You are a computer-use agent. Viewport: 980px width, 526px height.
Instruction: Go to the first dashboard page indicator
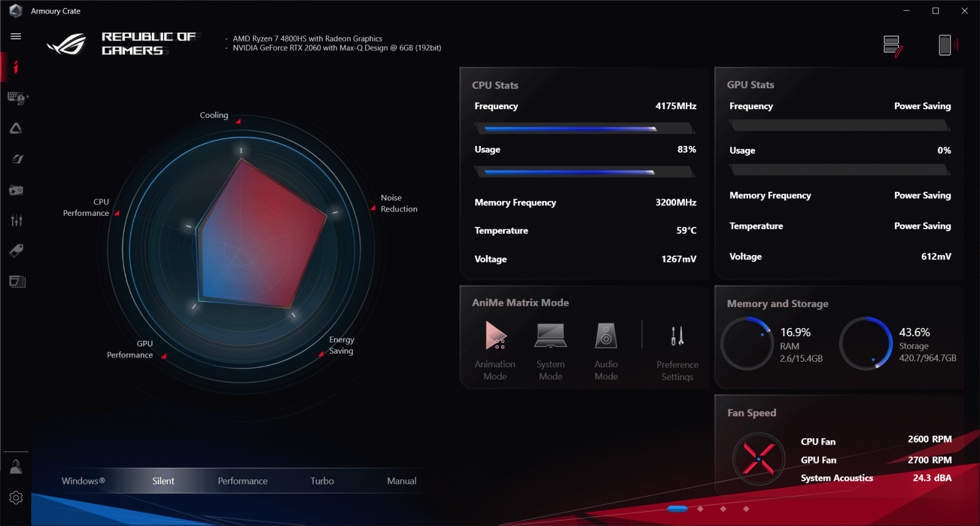677,509
